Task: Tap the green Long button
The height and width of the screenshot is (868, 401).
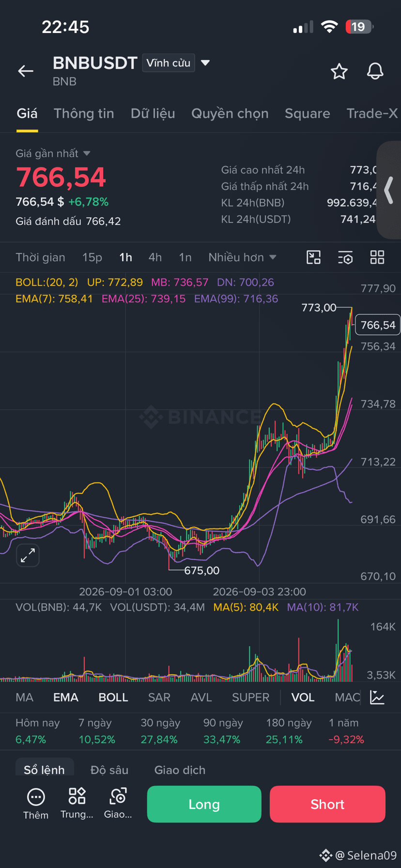Action: point(204,804)
